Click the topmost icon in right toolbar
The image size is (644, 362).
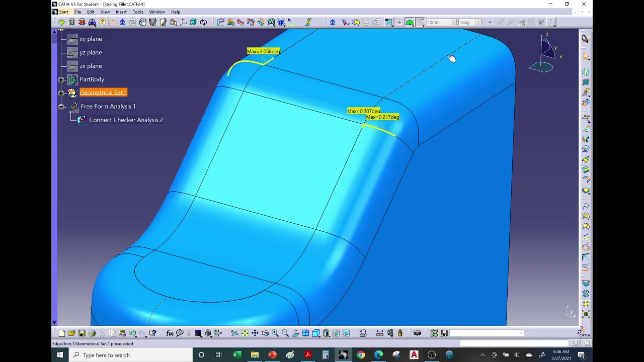point(585,39)
